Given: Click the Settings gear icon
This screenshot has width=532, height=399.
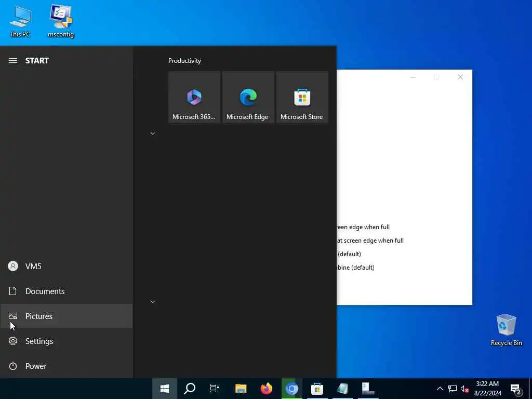Looking at the screenshot, I should 13,341.
